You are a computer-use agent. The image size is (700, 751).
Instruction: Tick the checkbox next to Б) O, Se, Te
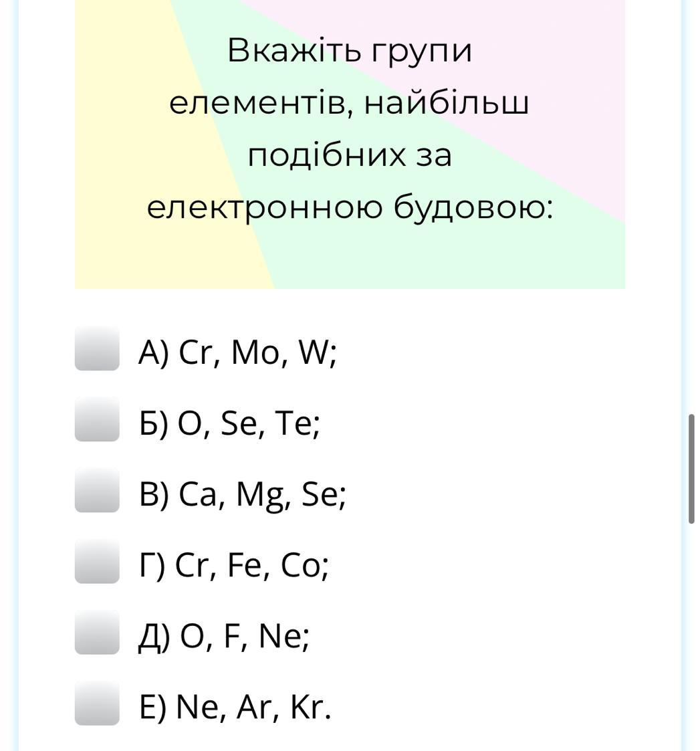[x=97, y=419]
